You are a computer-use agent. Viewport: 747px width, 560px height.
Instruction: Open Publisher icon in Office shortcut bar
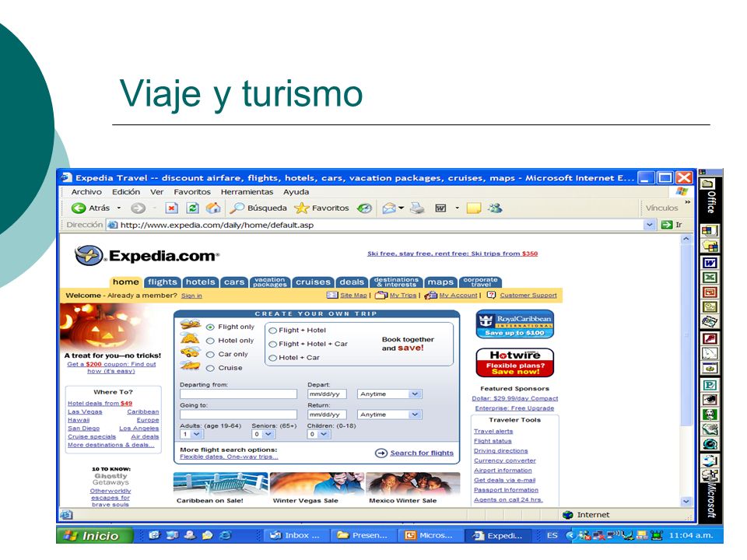(710, 385)
